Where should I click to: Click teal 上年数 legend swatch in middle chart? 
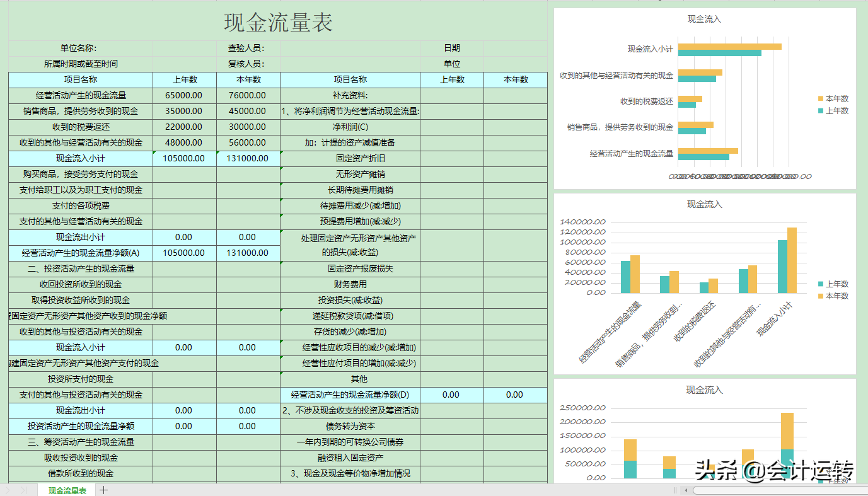(x=821, y=285)
